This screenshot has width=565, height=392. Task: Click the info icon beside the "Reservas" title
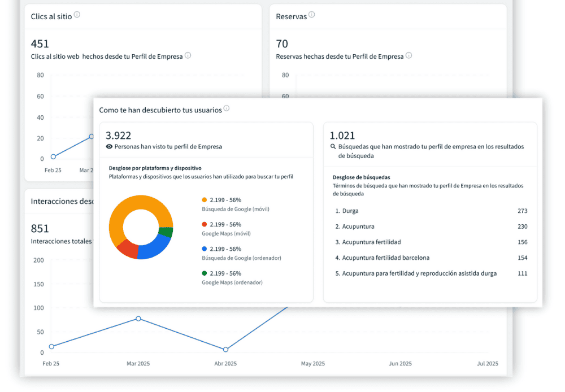pyautogui.click(x=311, y=15)
